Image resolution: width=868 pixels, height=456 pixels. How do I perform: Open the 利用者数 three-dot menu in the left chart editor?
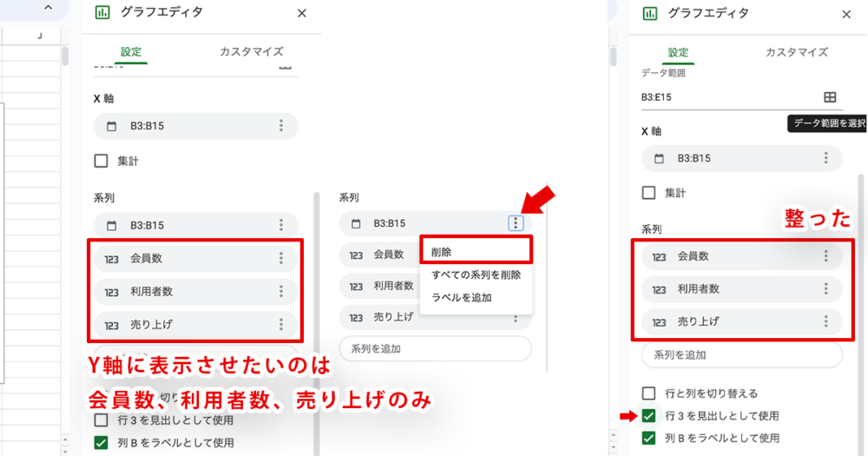click(x=281, y=292)
